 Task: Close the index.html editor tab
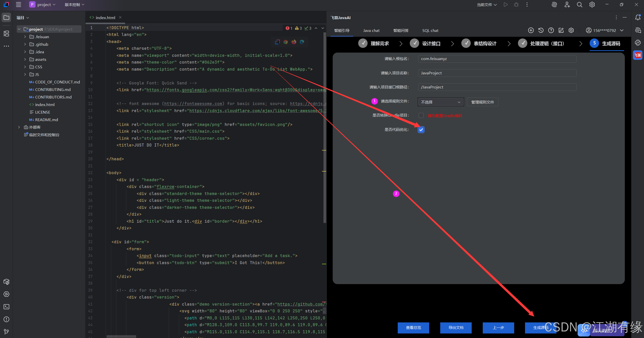[x=120, y=17]
